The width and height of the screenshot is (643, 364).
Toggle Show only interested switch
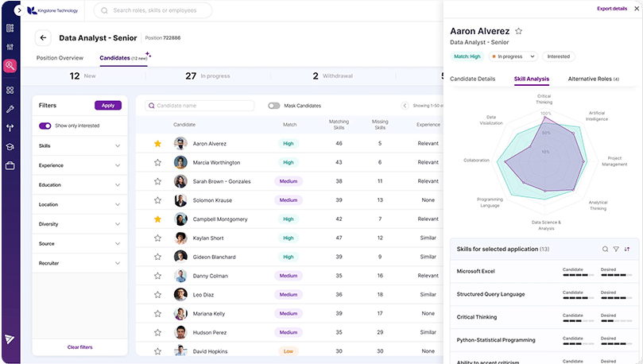[x=45, y=126]
